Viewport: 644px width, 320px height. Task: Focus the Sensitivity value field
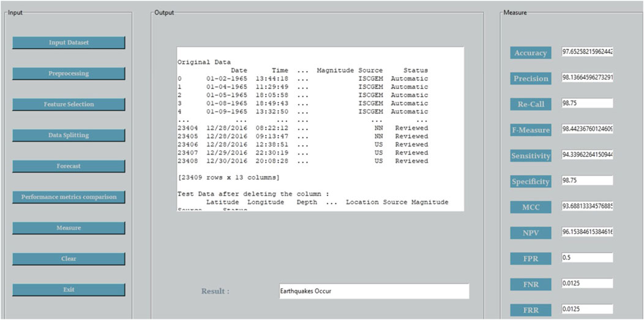(587, 154)
